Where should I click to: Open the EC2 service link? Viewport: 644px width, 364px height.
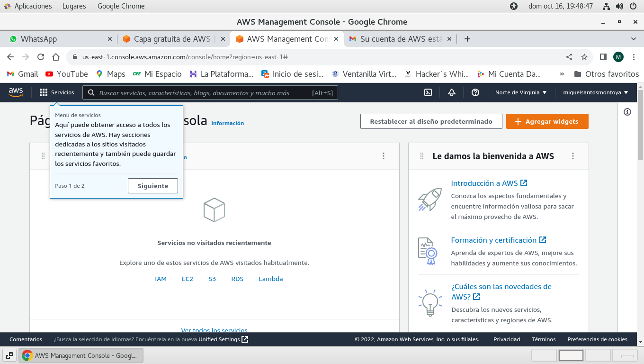click(x=188, y=279)
